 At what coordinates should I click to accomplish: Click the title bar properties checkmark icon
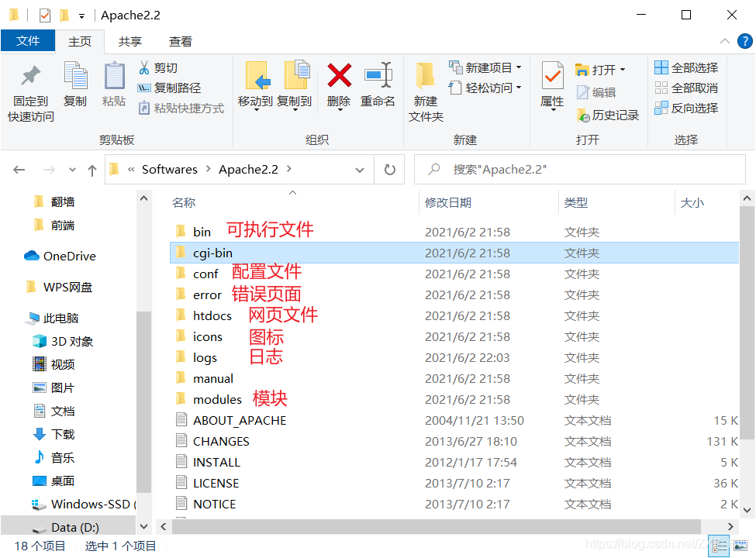coord(45,15)
